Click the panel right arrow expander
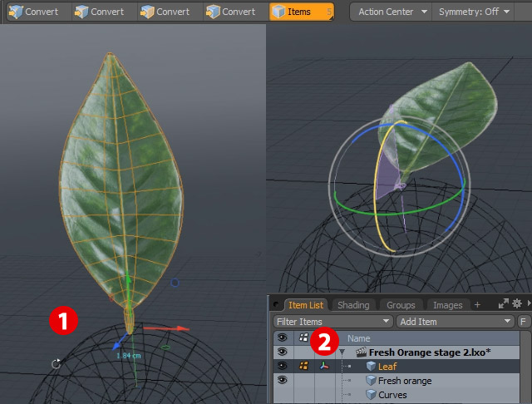This screenshot has height=404, width=532. coord(529,303)
